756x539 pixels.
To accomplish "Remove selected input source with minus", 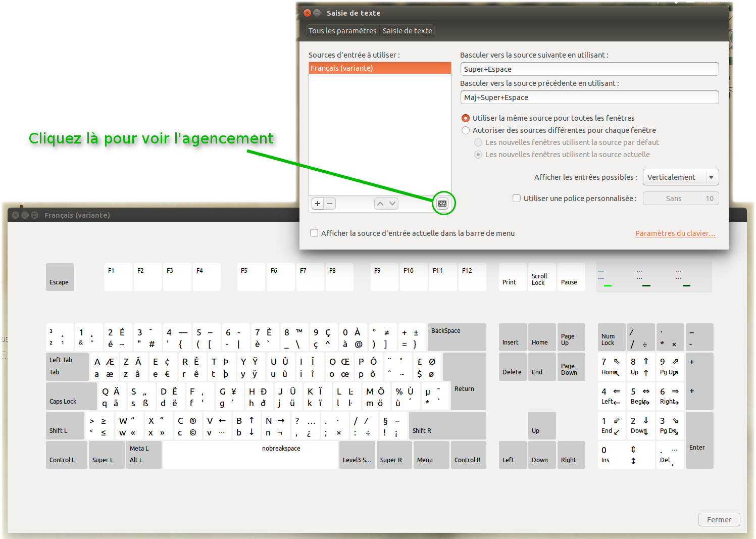I will point(330,204).
